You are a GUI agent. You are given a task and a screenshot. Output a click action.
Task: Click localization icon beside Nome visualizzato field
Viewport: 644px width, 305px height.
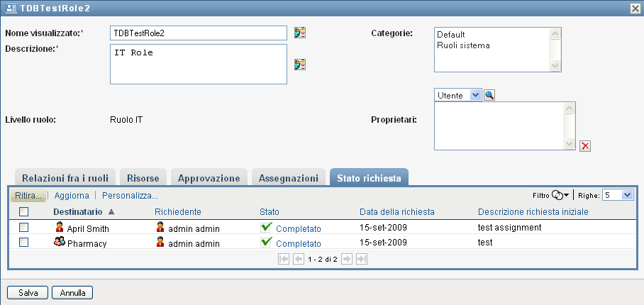point(300,33)
